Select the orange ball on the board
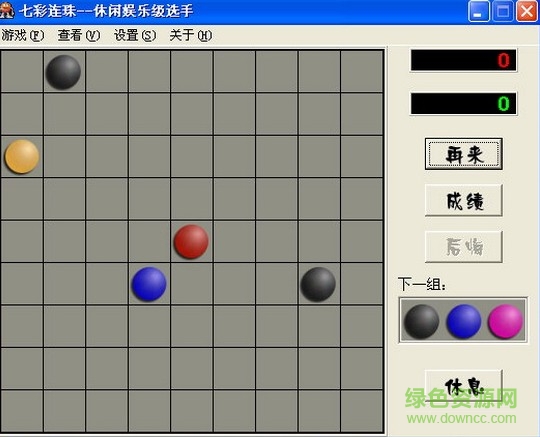 pos(22,156)
